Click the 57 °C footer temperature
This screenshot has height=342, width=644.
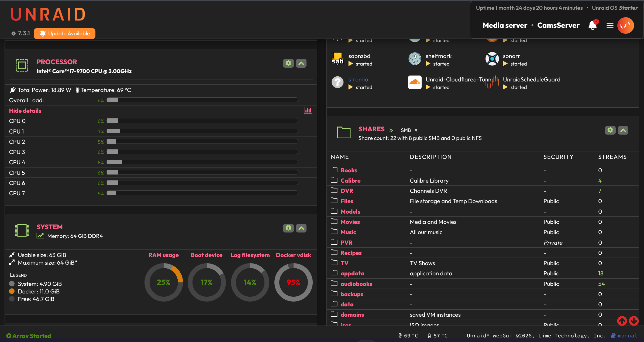(x=438, y=336)
